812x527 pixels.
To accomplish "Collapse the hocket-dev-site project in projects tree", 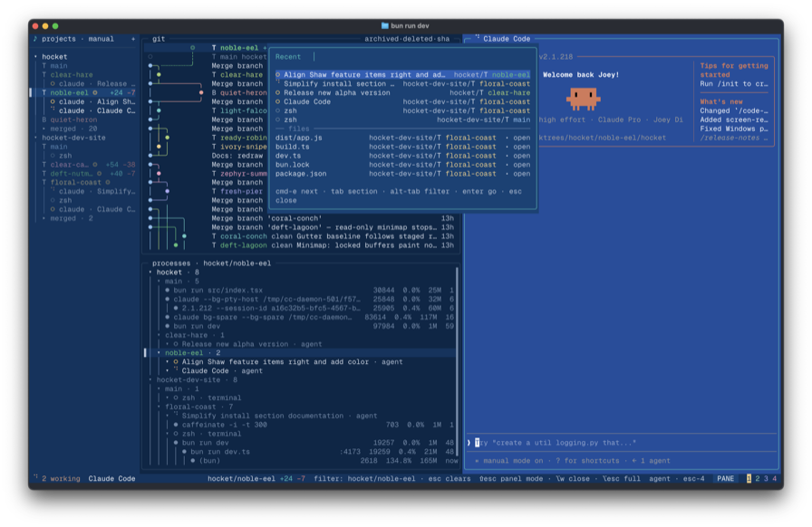I will [x=35, y=138].
